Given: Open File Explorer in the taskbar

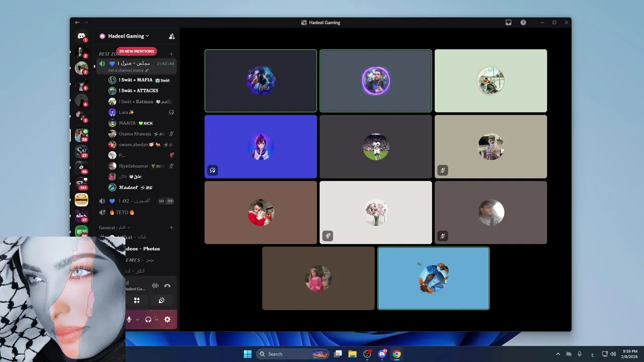Looking at the screenshot, I should [352, 354].
